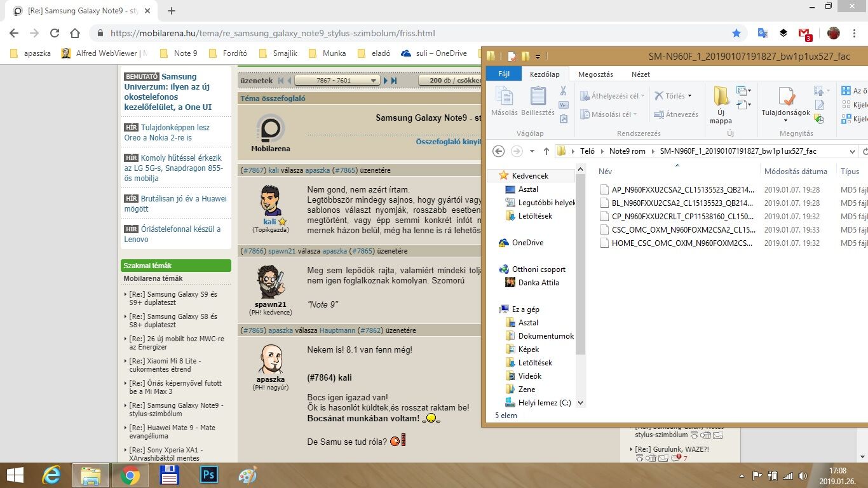The height and width of the screenshot is (488, 868).
Task: Open the suli – OneDrive bookmark
Action: [434, 53]
